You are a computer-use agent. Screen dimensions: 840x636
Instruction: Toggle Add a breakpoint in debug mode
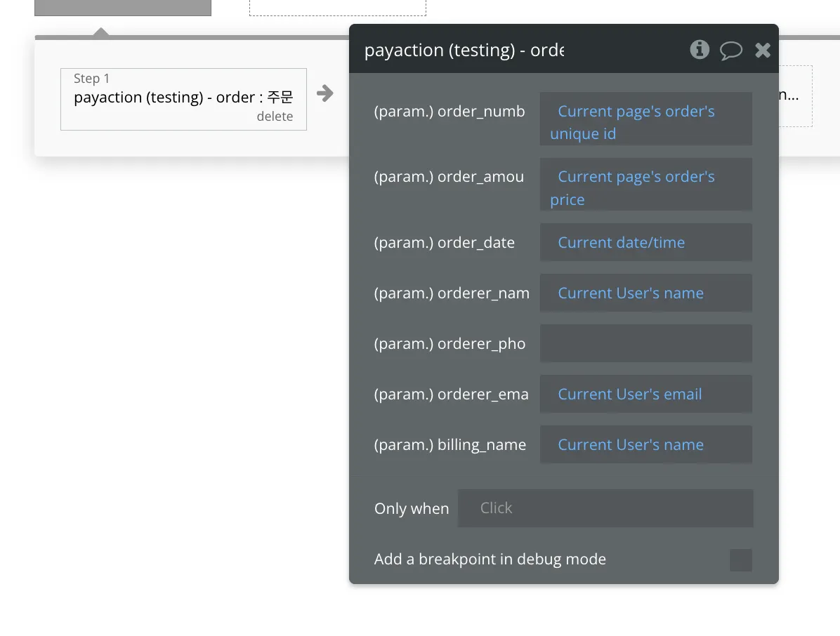[740, 559]
